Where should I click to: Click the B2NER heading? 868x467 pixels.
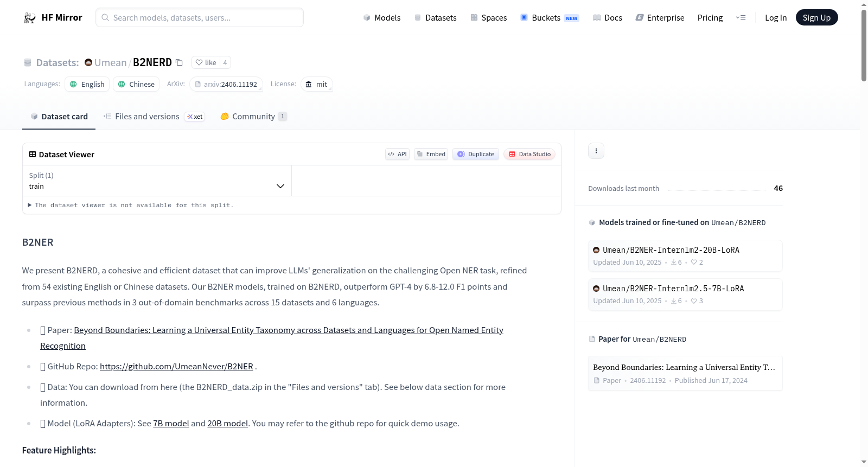38,242
